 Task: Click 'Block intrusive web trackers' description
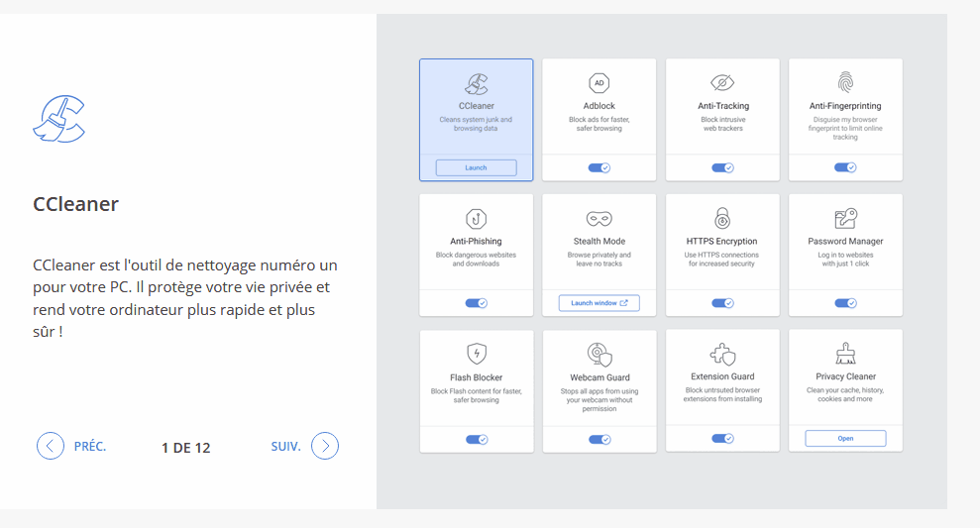pyautogui.click(x=723, y=124)
